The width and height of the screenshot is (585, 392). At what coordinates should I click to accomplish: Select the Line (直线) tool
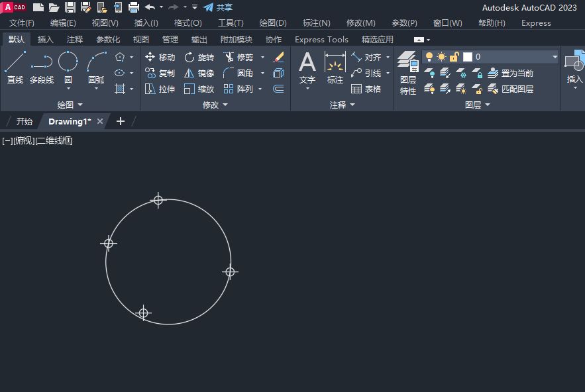(x=15, y=68)
